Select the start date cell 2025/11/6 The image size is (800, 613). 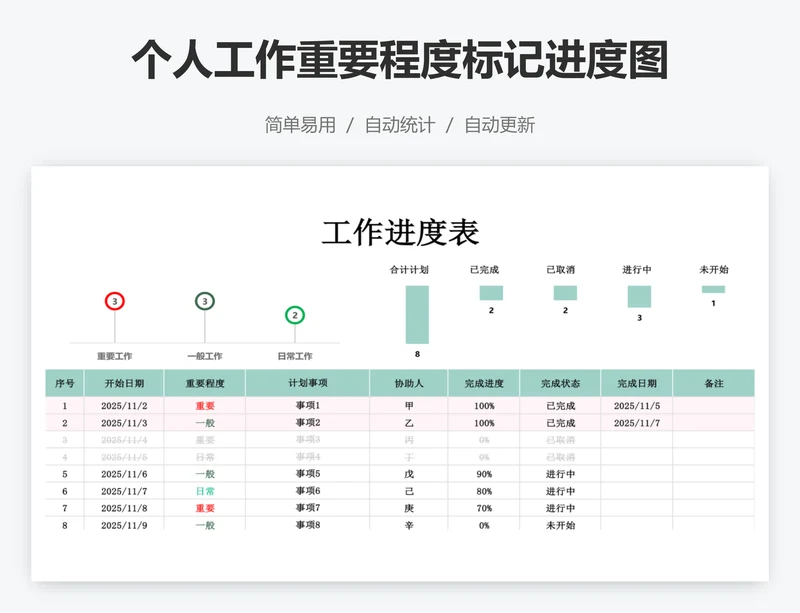[x=124, y=474]
